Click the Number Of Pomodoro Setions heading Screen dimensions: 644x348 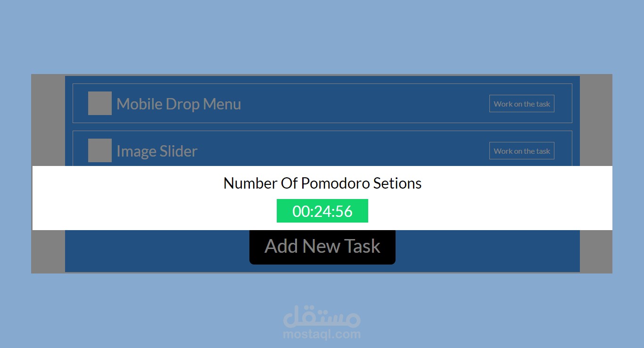click(x=322, y=183)
